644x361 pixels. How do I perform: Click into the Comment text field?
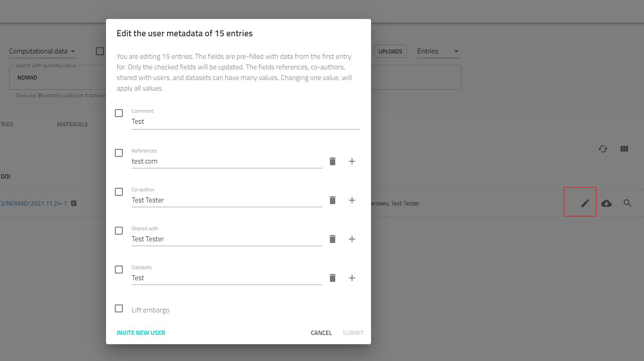click(246, 122)
